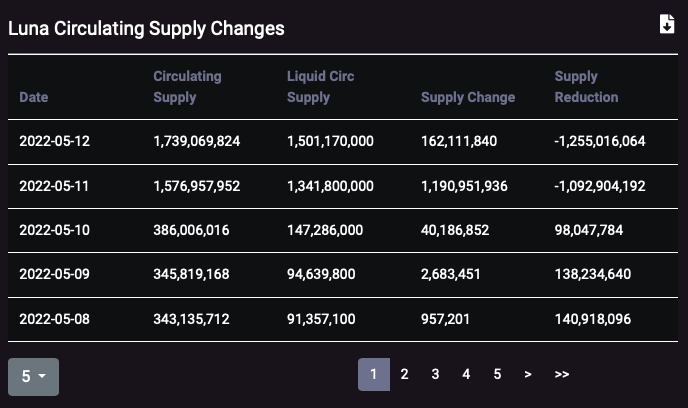The image size is (688, 408).
Task: Select the 2022-05-12 date row
Action: [343, 141]
